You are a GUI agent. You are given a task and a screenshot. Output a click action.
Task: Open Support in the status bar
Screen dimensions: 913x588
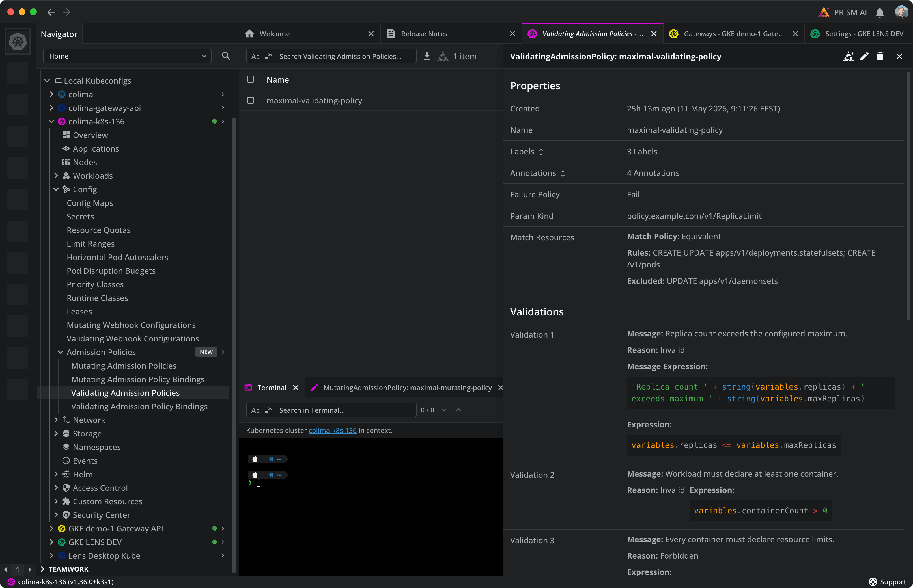pos(888,581)
